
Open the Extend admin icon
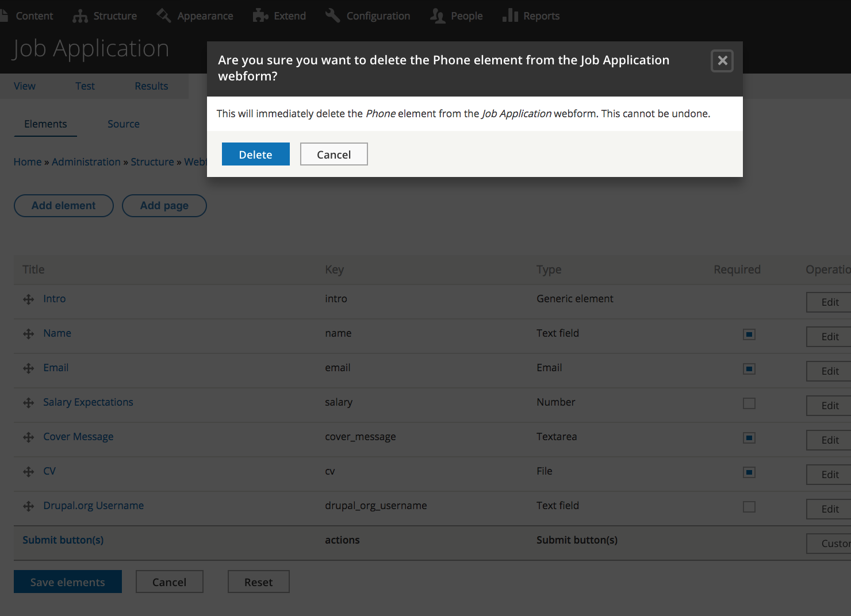click(260, 16)
